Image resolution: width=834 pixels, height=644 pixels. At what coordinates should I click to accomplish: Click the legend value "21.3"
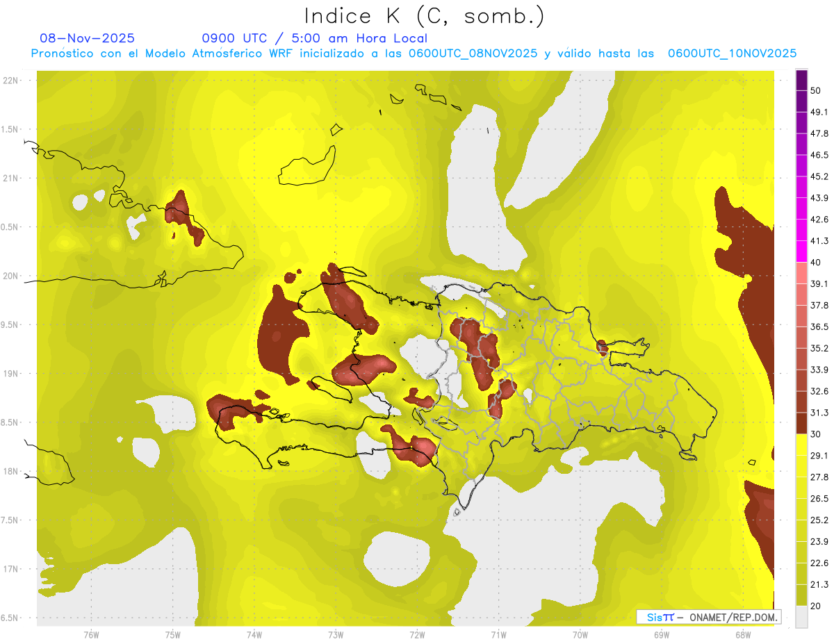819,585
